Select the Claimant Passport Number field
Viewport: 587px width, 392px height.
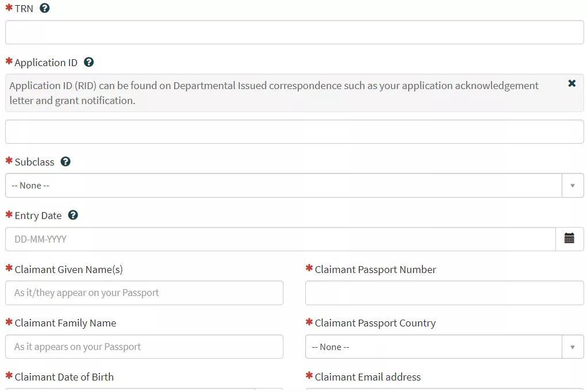pos(444,293)
